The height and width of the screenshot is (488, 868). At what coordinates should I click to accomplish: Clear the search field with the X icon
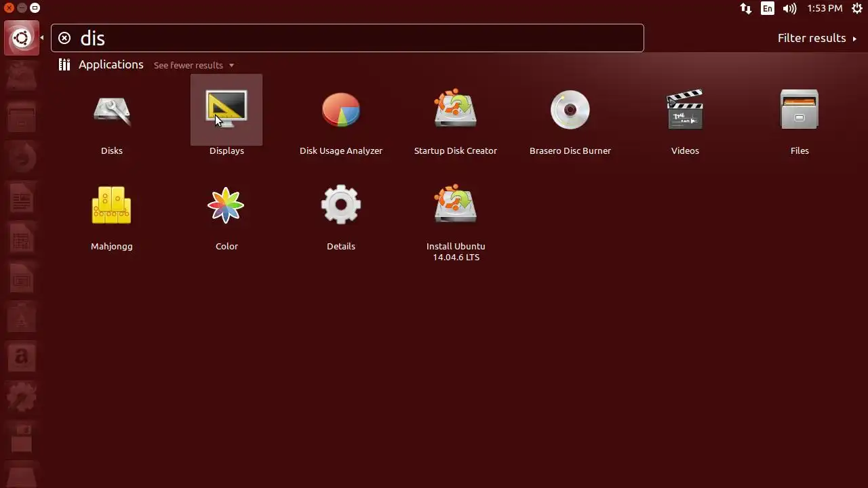pos(64,38)
